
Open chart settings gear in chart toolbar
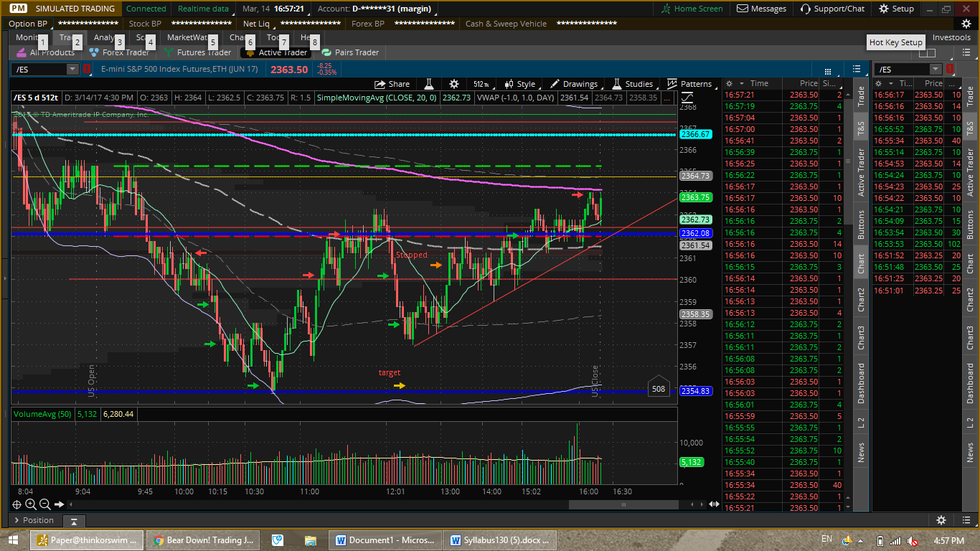[x=453, y=84]
